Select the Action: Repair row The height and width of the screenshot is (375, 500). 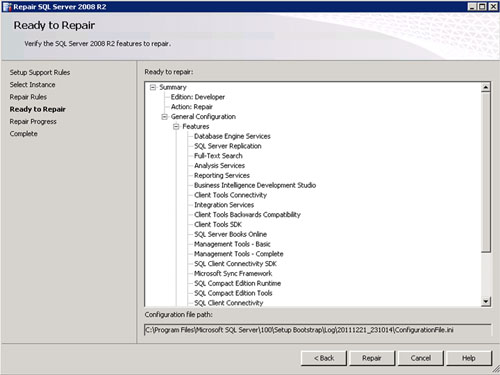tap(192, 107)
